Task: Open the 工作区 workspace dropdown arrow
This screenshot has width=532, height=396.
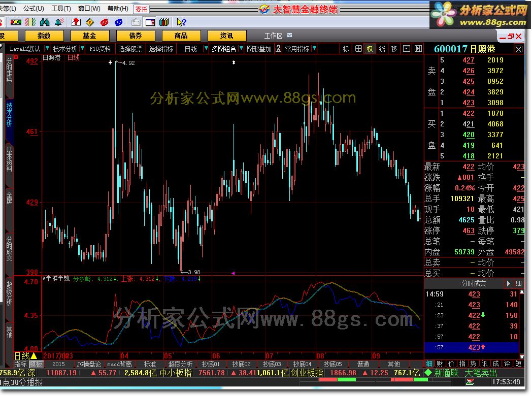Action: (289, 36)
